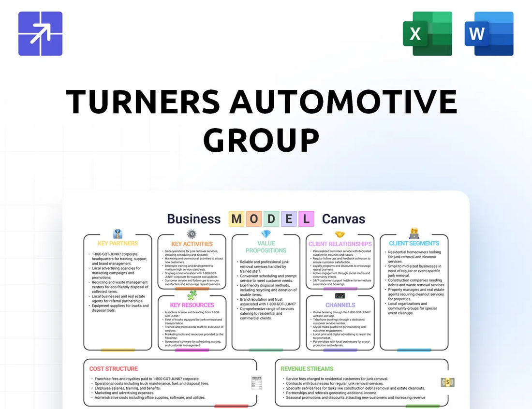Click the diamond icon above Value Propositions
Viewport: 532px width, 409px height.
click(x=266, y=234)
